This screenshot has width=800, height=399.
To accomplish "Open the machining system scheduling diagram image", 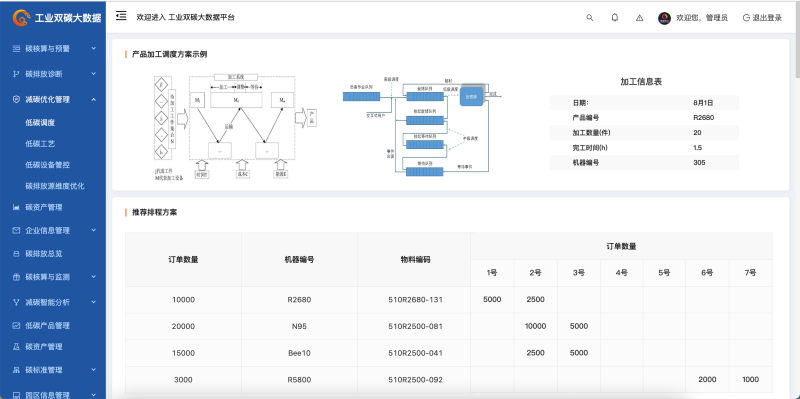I will pos(236,127).
